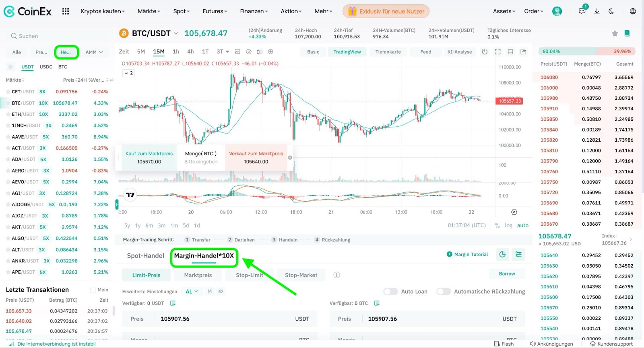Open the CoinEx apps grid menu
The width and height of the screenshot is (644, 348).
tap(66, 11)
